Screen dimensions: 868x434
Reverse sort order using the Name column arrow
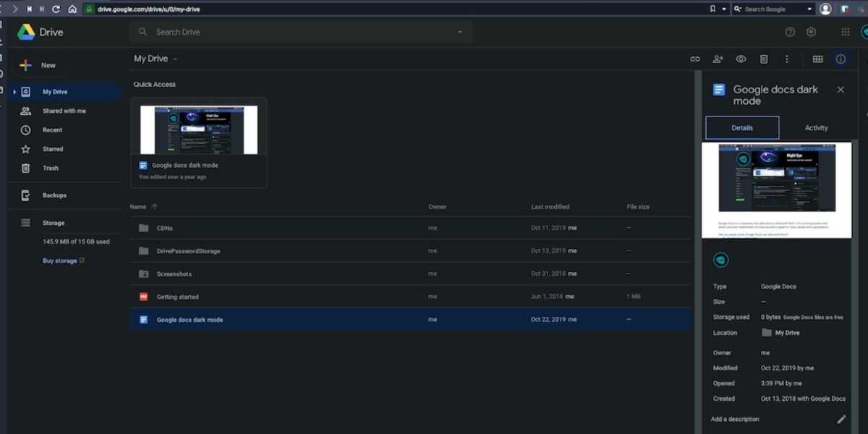(155, 207)
